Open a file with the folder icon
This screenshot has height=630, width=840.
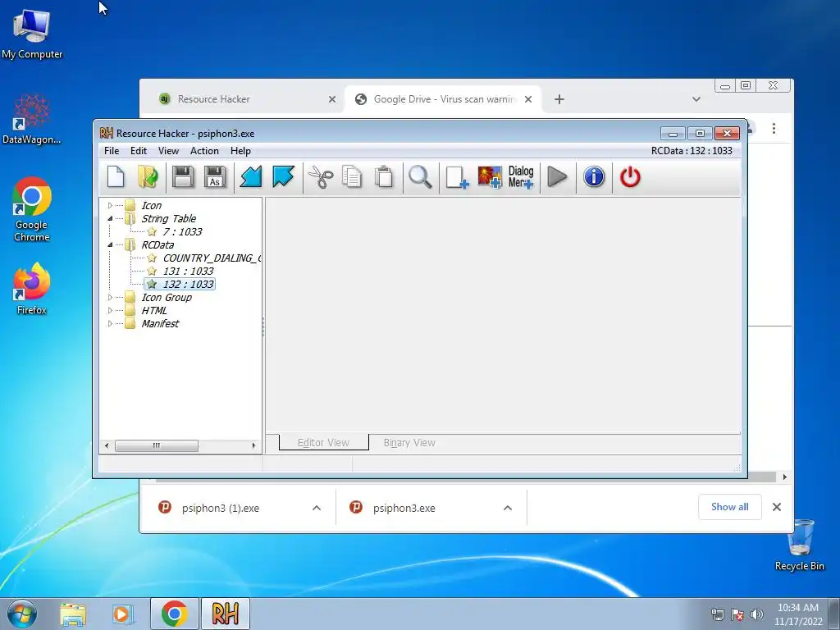148,177
